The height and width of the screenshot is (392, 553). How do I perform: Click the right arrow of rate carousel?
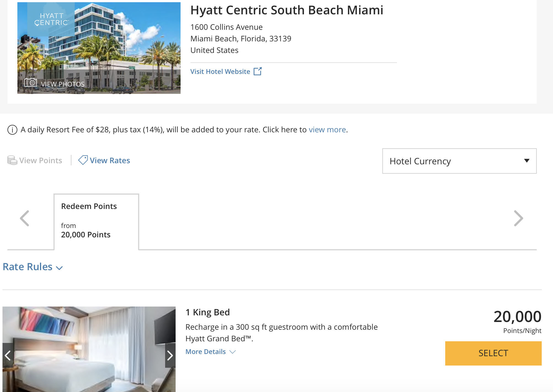click(x=518, y=218)
